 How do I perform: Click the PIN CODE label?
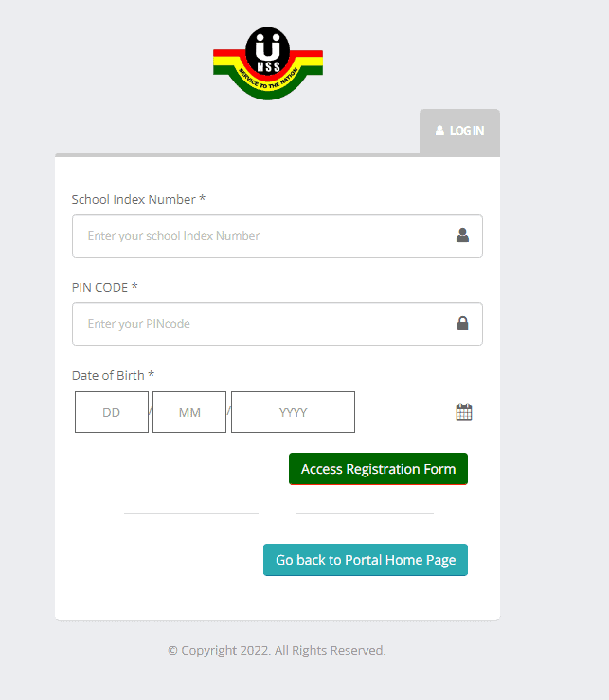[x=104, y=287]
